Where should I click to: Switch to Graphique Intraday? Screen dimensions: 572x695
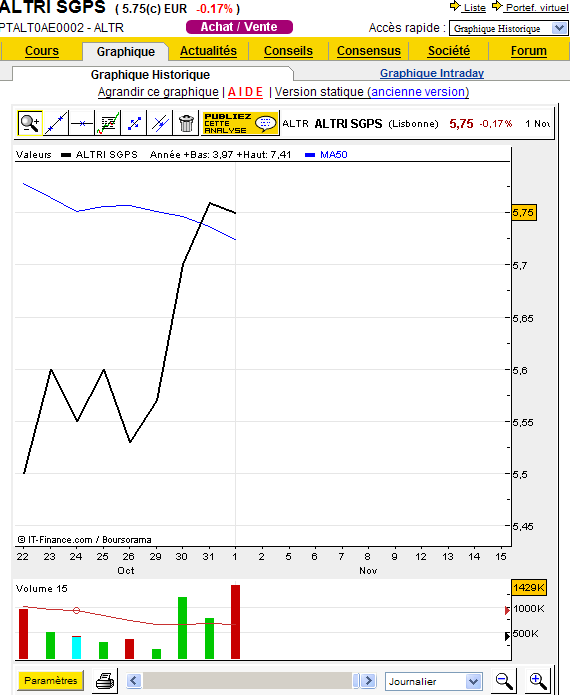pos(432,73)
